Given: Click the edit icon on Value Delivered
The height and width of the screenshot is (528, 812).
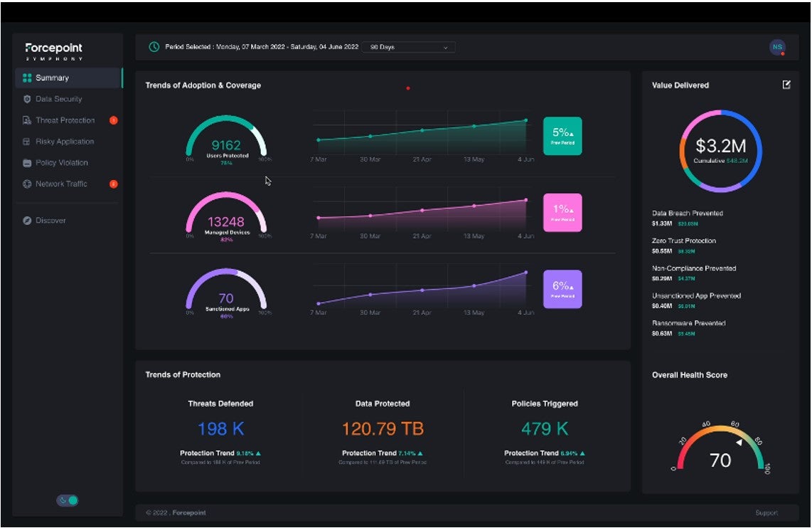Looking at the screenshot, I should tap(786, 85).
